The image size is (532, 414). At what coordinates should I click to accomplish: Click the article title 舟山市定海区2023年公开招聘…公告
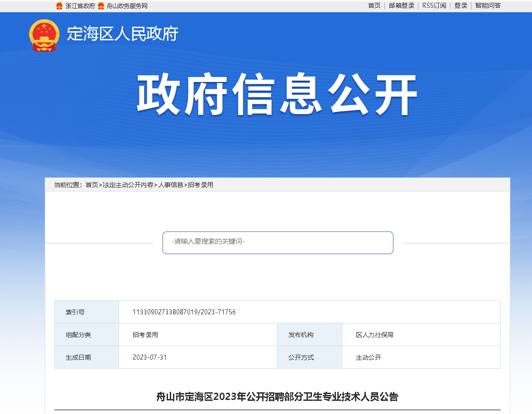(x=277, y=397)
